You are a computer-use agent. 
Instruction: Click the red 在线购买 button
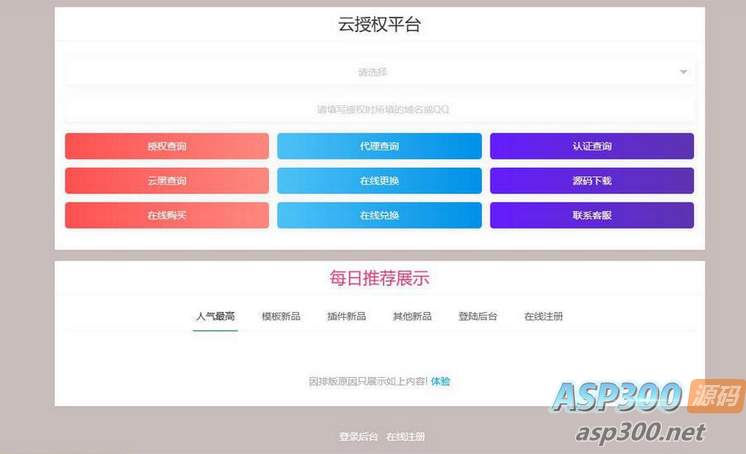167,216
